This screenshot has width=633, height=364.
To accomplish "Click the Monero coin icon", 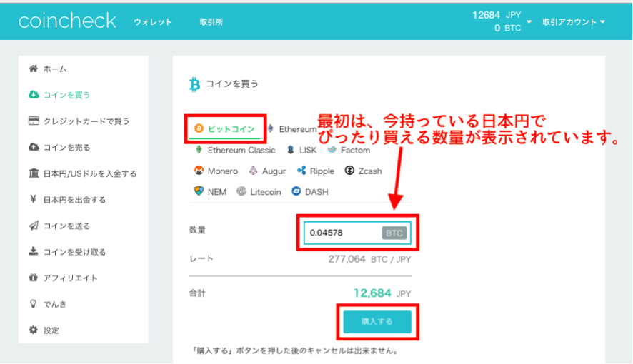I will pyautogui.click(x=199, y=171).
